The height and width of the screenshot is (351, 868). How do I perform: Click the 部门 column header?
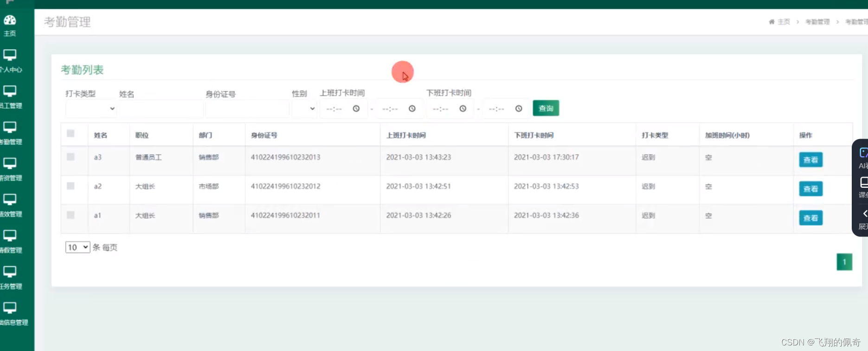coord(206,135)
